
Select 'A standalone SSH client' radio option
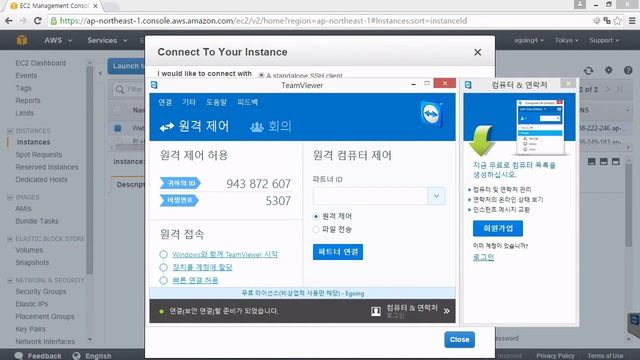(x=261, y=76)
